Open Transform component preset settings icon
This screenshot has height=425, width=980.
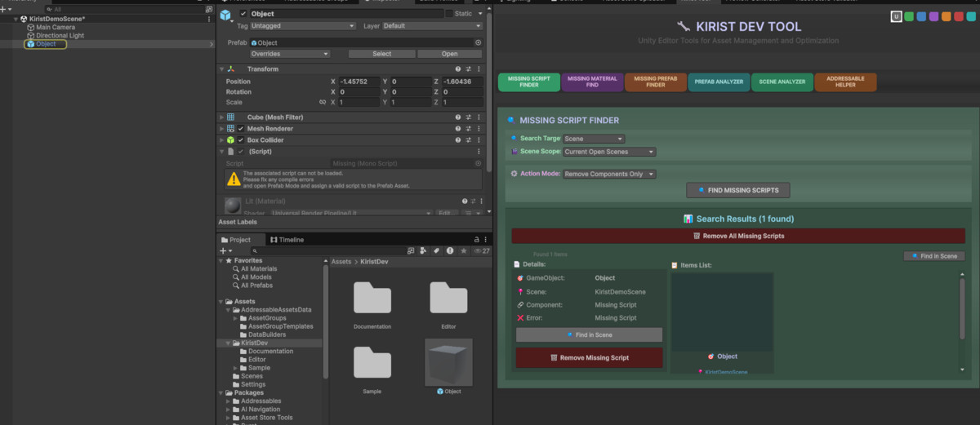(x=469, y=69)
